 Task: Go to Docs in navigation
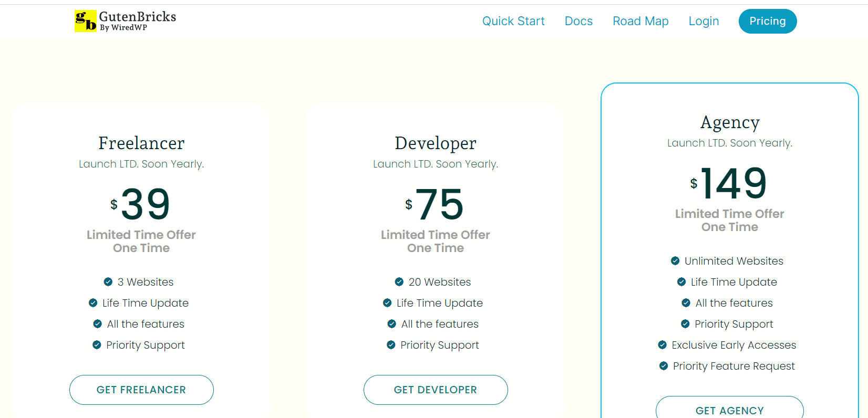click(x=578, y=21)
